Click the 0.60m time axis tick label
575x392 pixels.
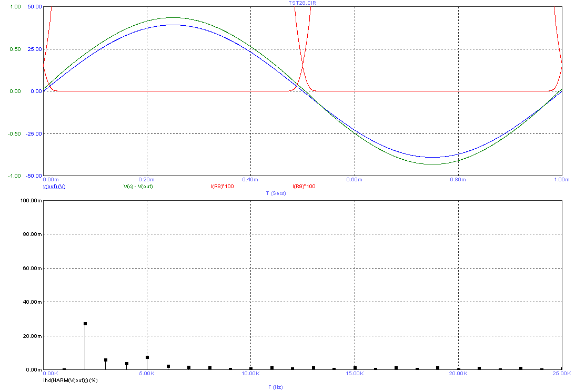354,180
